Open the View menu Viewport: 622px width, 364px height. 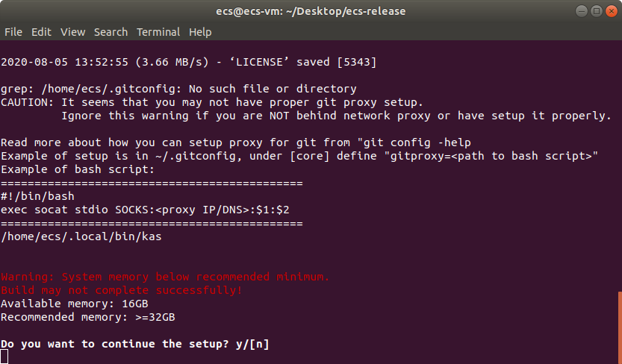[72, 32]
